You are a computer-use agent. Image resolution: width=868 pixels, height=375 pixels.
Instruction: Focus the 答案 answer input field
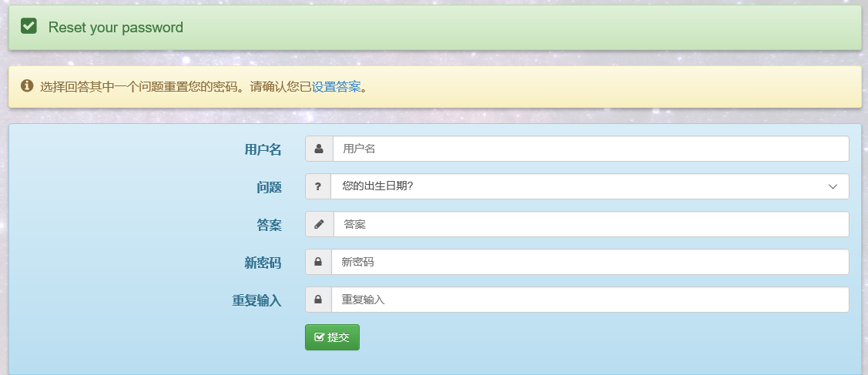point(590,224)
